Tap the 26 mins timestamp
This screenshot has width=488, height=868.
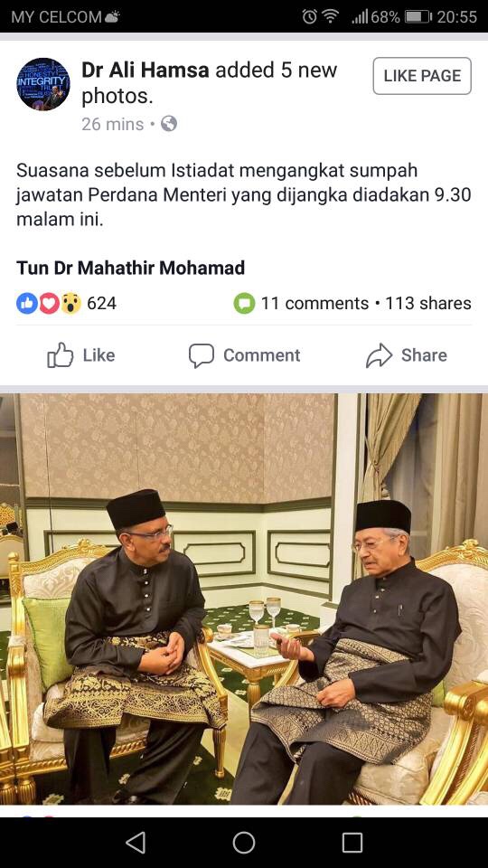[x=113, y=124]
